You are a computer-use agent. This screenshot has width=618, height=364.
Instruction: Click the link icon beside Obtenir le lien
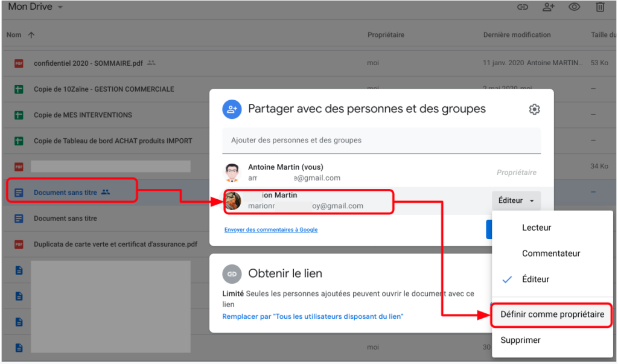[232, 273]
